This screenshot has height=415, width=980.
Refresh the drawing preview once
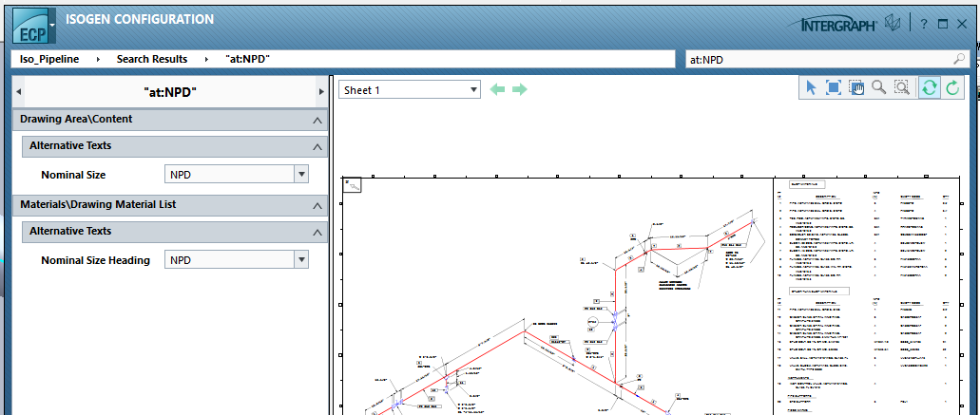click(x=952, y=88)
